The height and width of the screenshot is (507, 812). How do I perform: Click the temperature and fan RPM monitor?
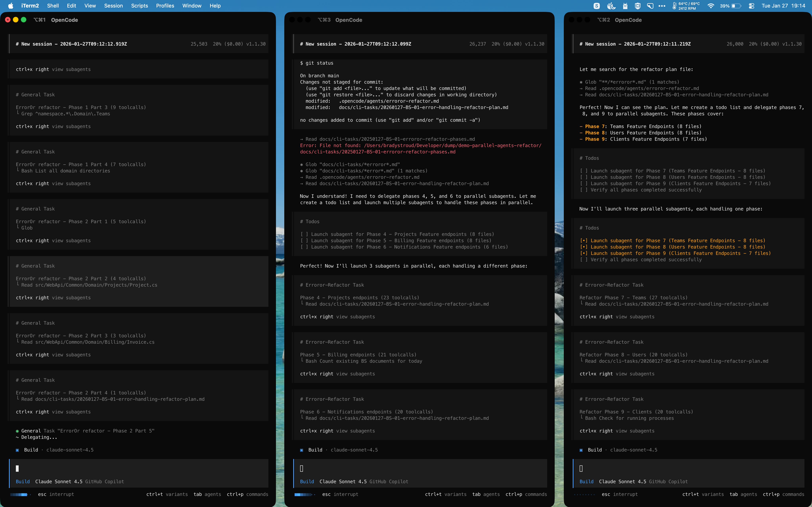tap(686, 6)
